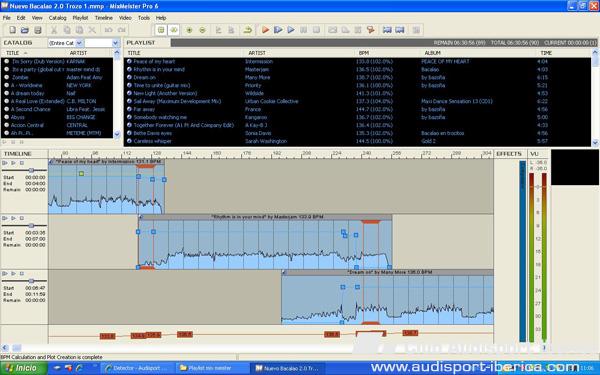Adjust first track volume slider thumb
Image resolution: width=600 pixels, height=375 pixels.
tap(31, 170)
